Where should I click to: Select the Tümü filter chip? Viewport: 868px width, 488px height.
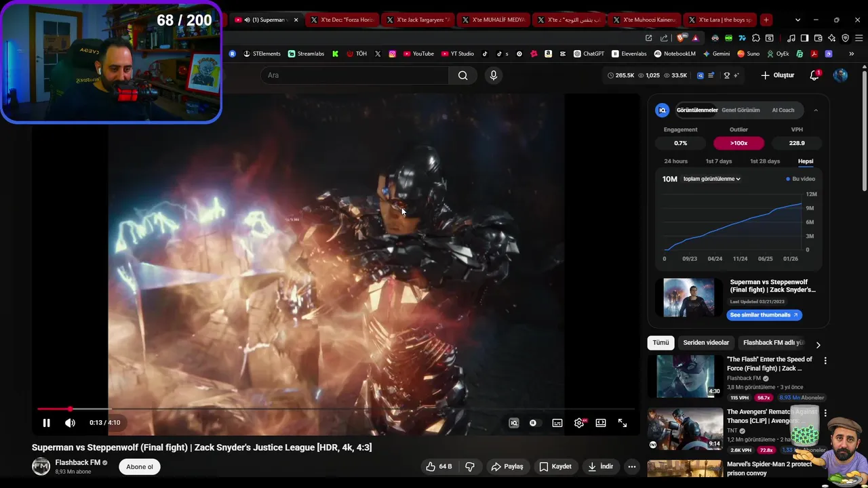click(660, 343)
